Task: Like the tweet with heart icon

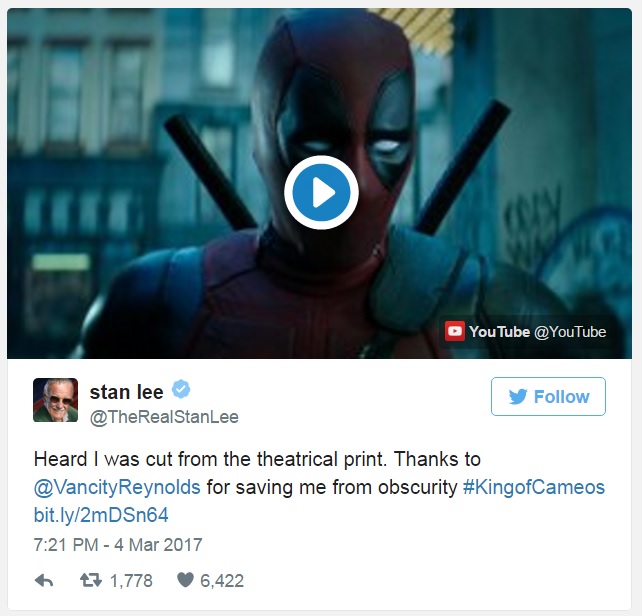Action: [x=185, y=580]
